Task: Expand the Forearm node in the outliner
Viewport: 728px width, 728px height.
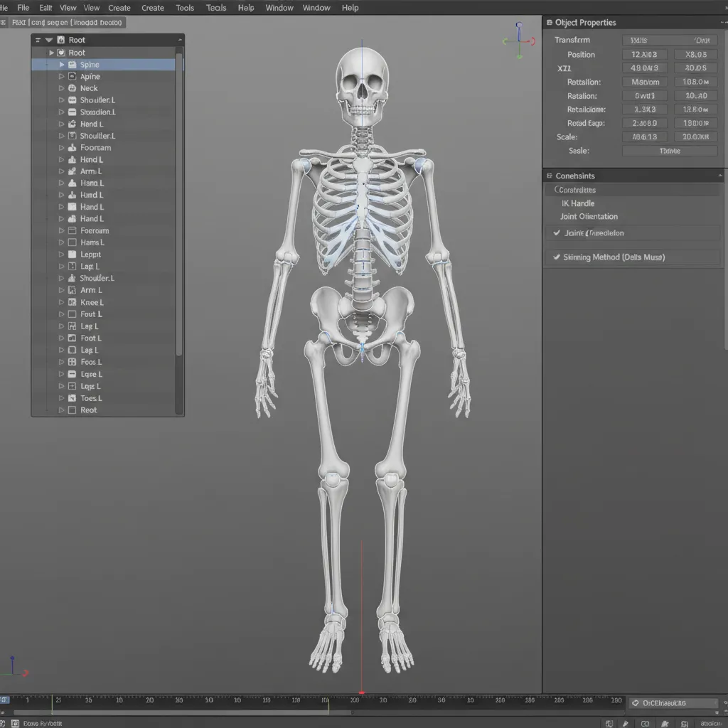Action: coord(60,147)
